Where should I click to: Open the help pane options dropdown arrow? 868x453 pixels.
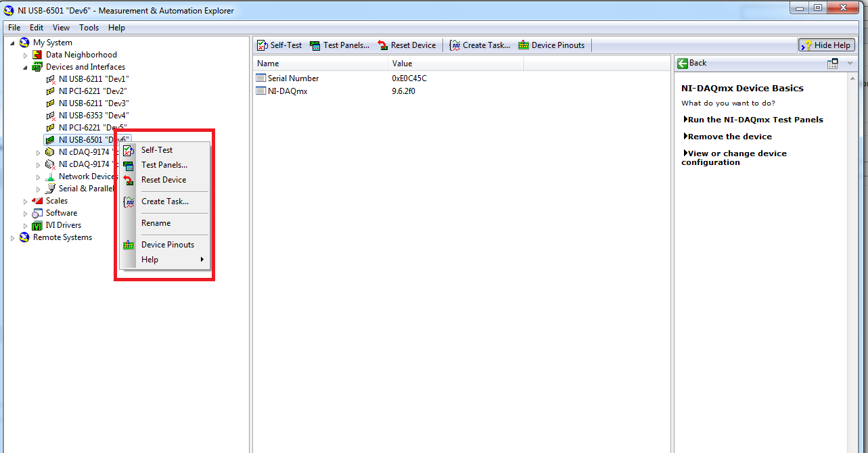point(850,64)
